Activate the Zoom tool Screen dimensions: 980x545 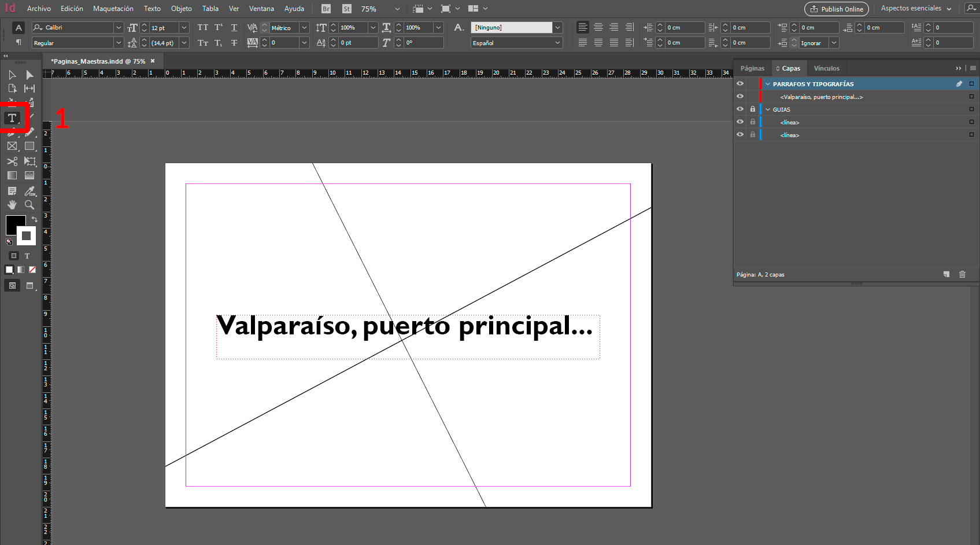tap(29, 205)
